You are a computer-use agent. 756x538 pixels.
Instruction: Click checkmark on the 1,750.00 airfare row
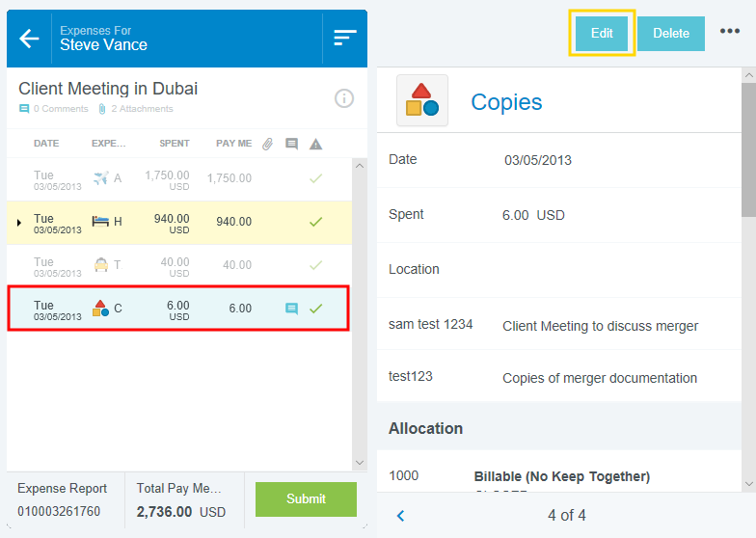click(315, 178)
